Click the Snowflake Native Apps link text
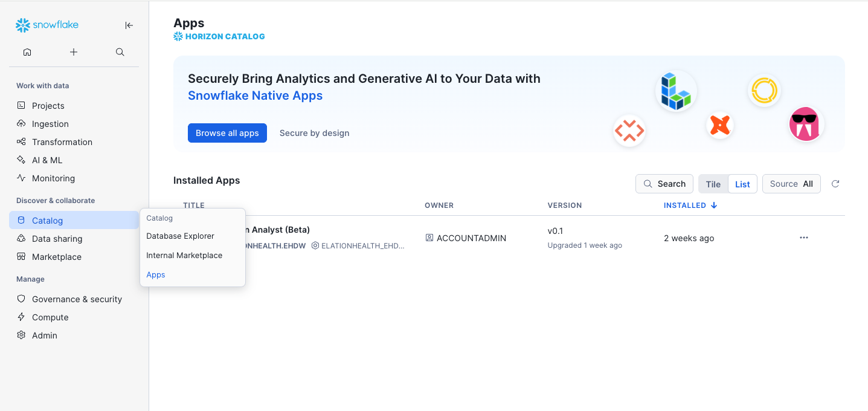Screen dimensions: 868x411 pyautogui.click(x=255, y=95)
